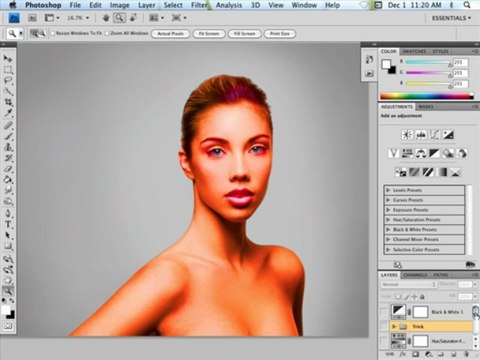Select the Type tool

[8, 224]
